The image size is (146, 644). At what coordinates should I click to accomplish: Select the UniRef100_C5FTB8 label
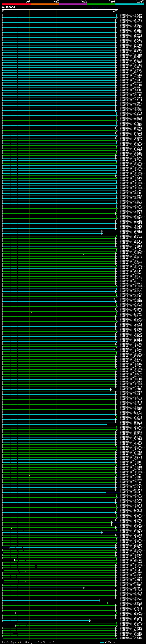(x=131, y=392)
